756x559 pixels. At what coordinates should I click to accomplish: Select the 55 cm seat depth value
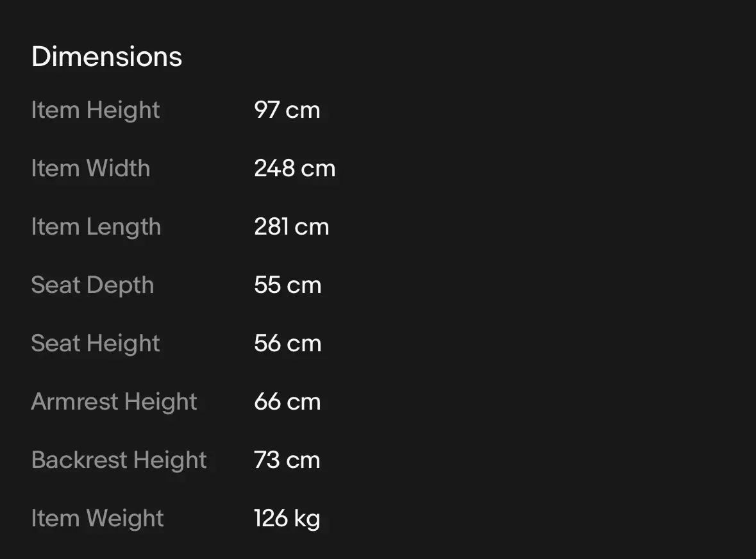click(287, 285)
